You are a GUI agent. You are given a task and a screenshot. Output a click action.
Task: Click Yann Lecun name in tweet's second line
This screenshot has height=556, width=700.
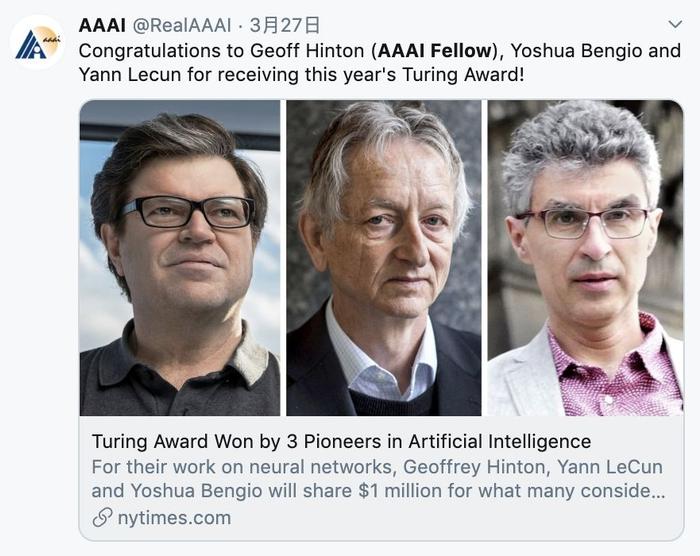[130, 75]
